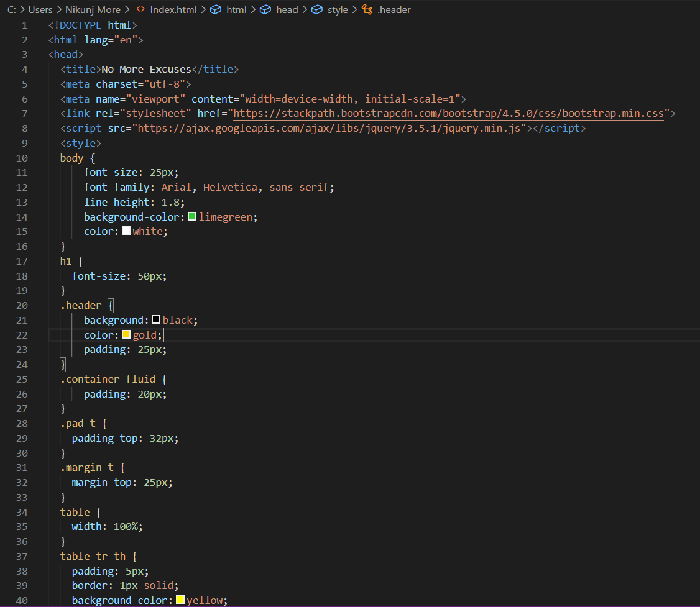
Task: Follow the jquery.min.js script URL
Action: tap(329, 129)
